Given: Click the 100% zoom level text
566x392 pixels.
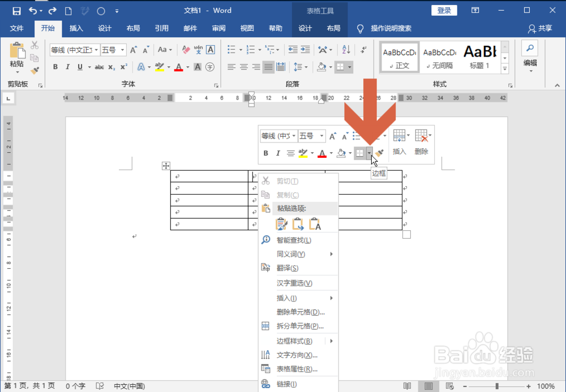Looking at the screenshot, I should pos(546,386).
